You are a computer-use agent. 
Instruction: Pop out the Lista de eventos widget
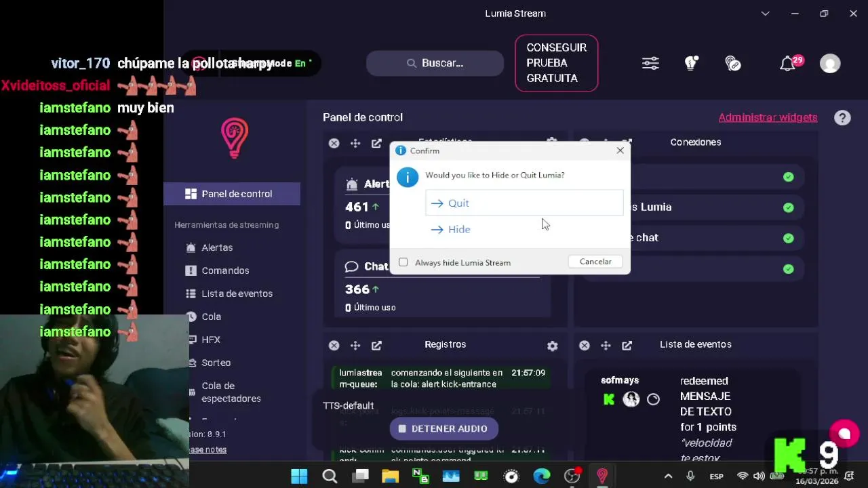point(627,346)
